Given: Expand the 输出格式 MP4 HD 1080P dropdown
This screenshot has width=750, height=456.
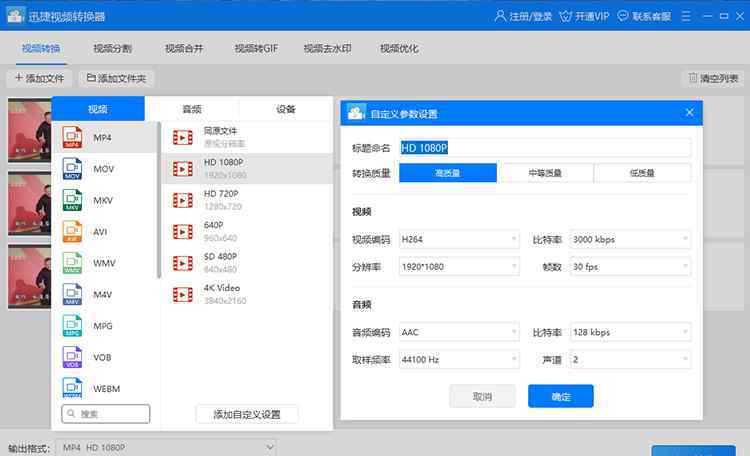Looking at the screenshot, I should pos(166,447).
